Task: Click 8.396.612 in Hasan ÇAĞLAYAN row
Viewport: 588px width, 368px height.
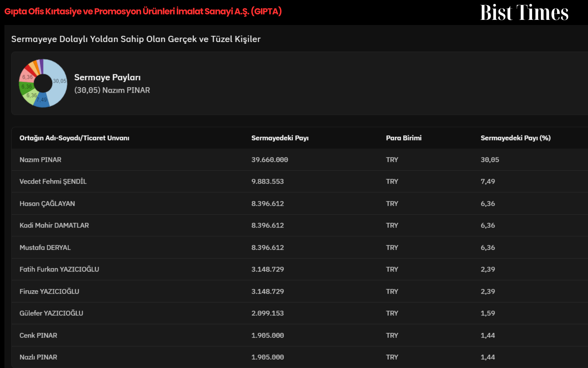Action: pyautogui.click(x=268, y=204)
